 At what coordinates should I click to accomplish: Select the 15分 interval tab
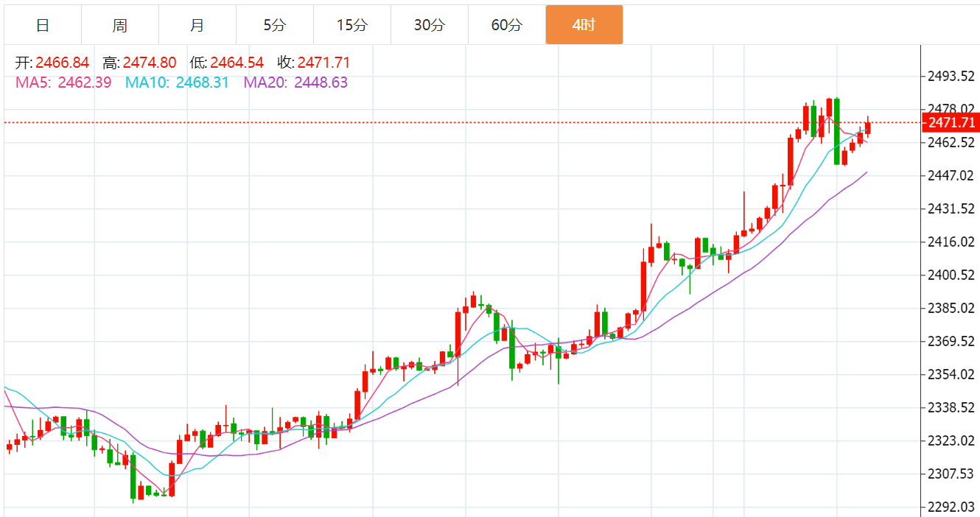click(352, 25)
